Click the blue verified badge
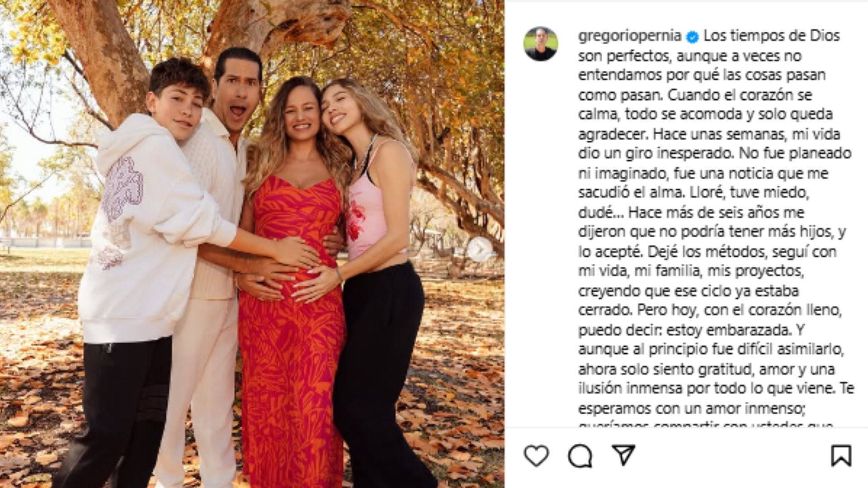The height and width of the screenshot is (488, 868). tap(692, 37)
